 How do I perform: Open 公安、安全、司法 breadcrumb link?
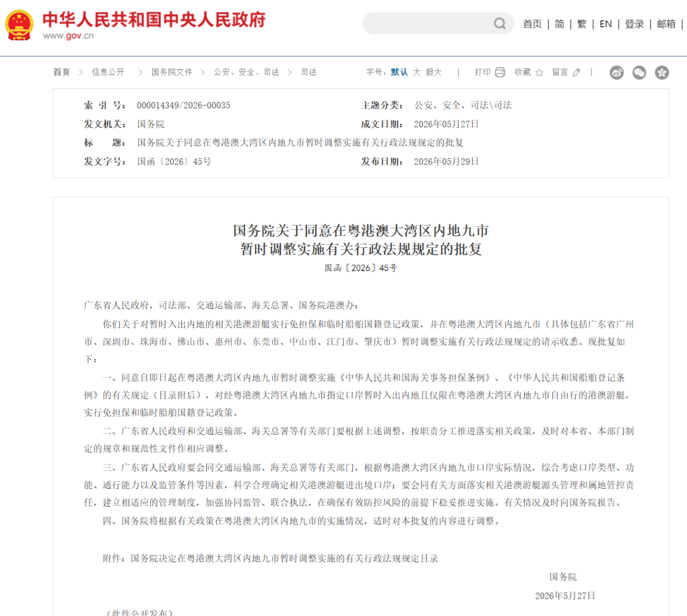[x=246, y=72]
